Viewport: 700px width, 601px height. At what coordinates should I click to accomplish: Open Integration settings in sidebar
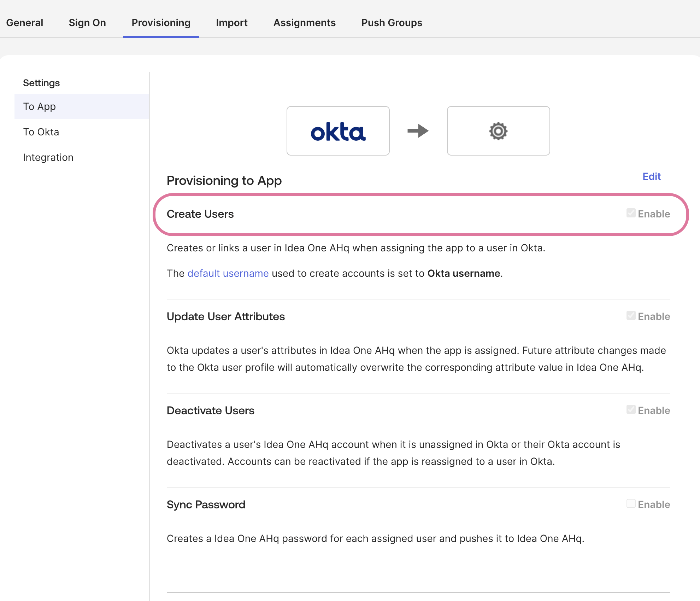(x=48, y=157)
